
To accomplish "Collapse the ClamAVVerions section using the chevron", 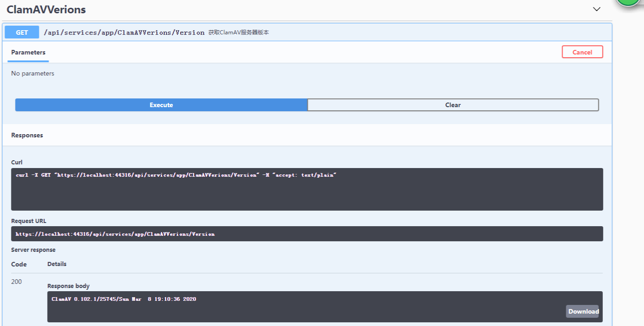I will click(x=596, y=9).
